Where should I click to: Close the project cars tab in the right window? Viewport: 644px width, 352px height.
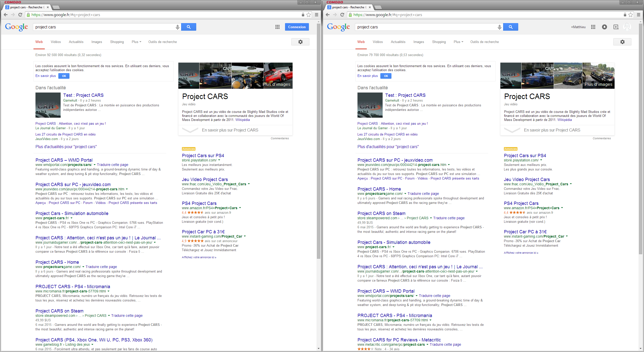370,7
